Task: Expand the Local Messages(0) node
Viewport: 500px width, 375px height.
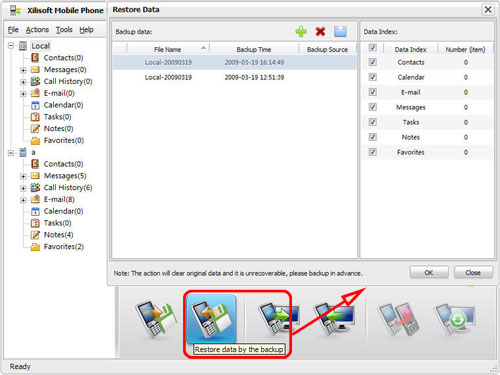Action: point(23,70)
